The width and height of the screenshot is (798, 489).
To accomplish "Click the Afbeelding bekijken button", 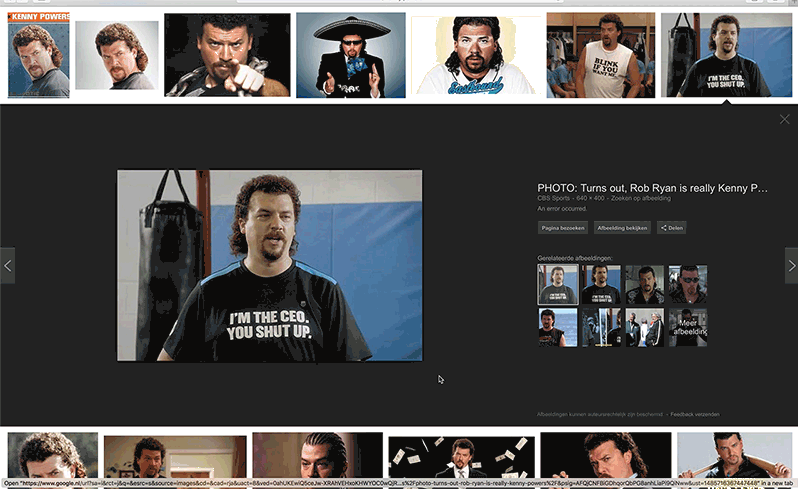I will pyautogui.click(x=622, y=228).
